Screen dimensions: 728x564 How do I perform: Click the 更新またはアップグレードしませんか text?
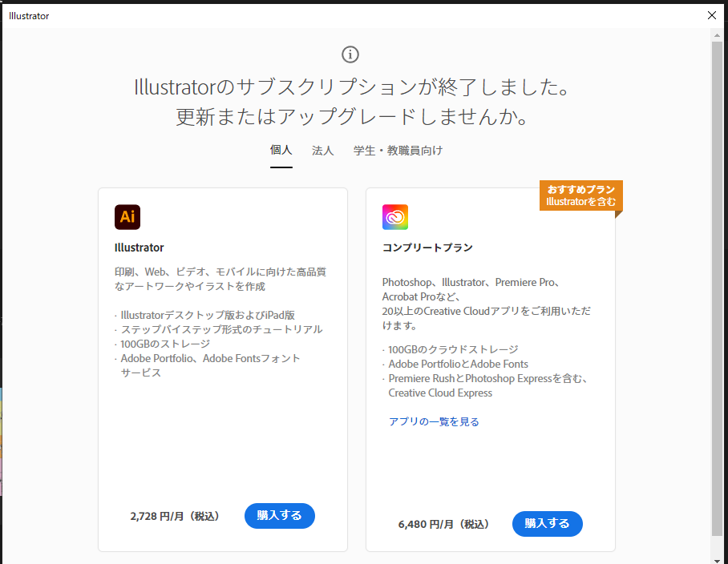pos(351,116)
